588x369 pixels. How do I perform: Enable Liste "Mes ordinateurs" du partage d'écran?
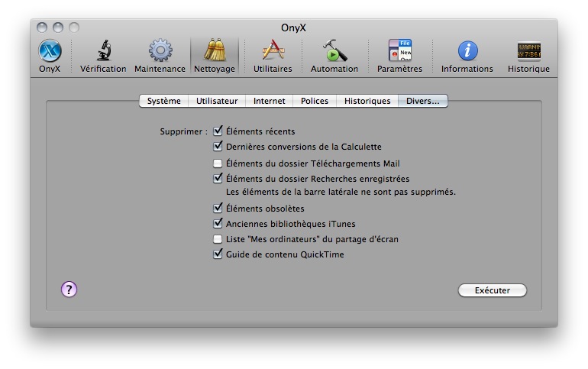point(218,239)
